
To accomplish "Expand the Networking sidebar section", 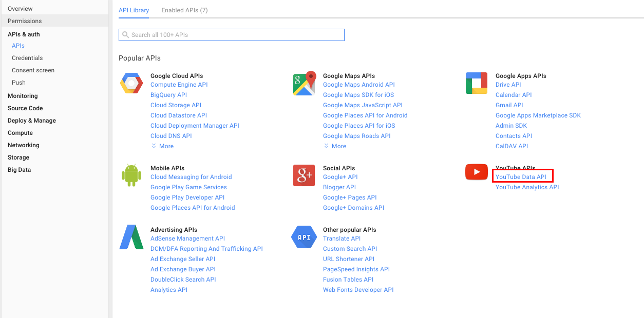I will coord(24,145).
